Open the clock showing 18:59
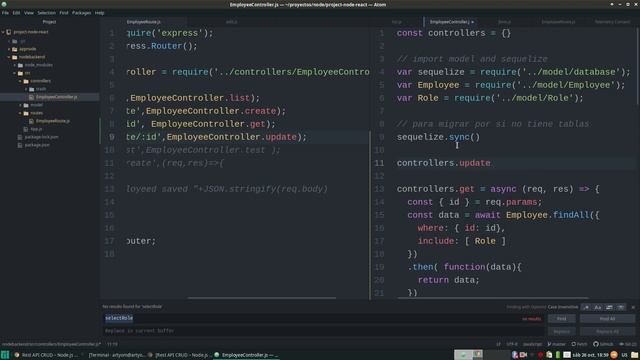640x360 pixels. pyautogui.click(x=591, y=355)
